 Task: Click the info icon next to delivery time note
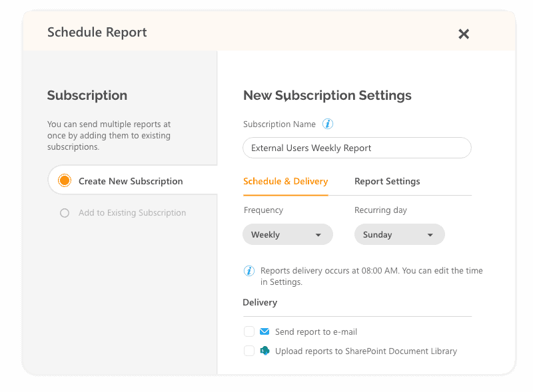coord(249,271)
